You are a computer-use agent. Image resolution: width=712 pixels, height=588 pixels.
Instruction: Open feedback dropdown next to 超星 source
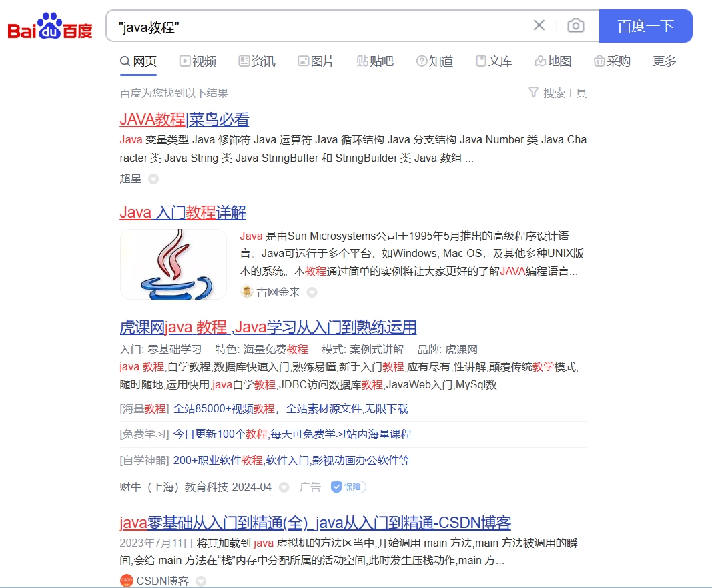coord(153,179)
